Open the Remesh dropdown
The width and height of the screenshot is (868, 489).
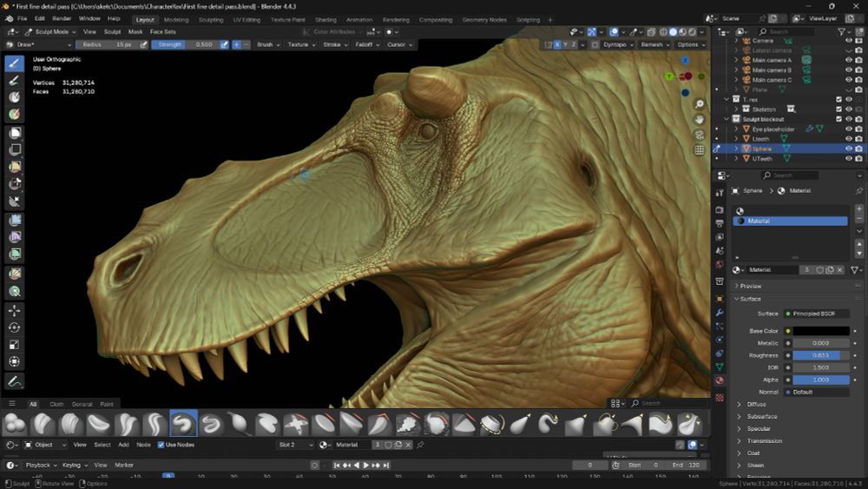654,45
